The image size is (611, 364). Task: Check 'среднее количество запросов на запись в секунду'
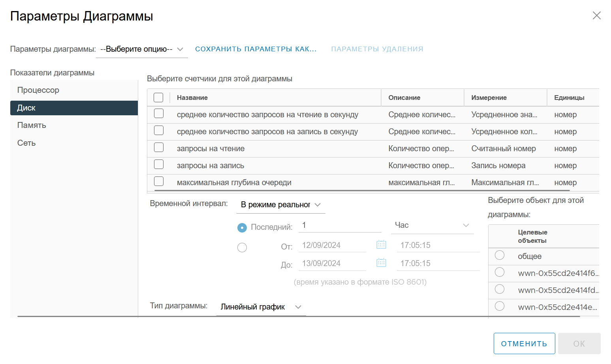(x=159, y=131)
